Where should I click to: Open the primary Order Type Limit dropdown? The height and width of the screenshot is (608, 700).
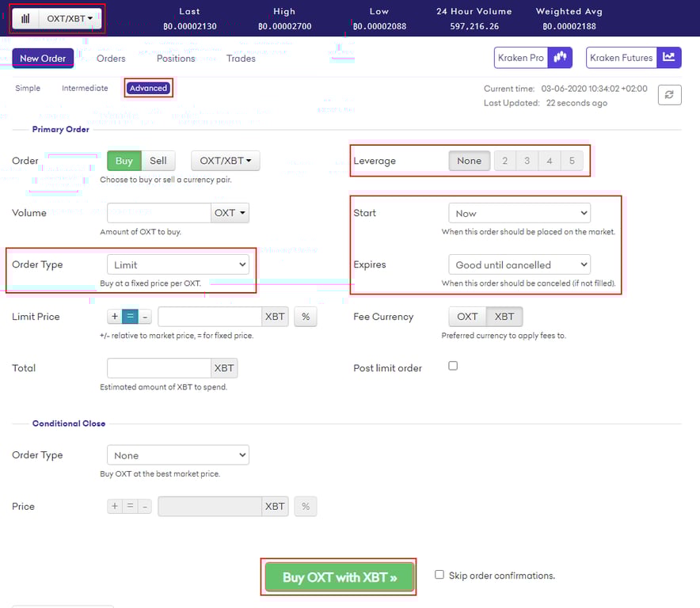[x=178, y=264]
